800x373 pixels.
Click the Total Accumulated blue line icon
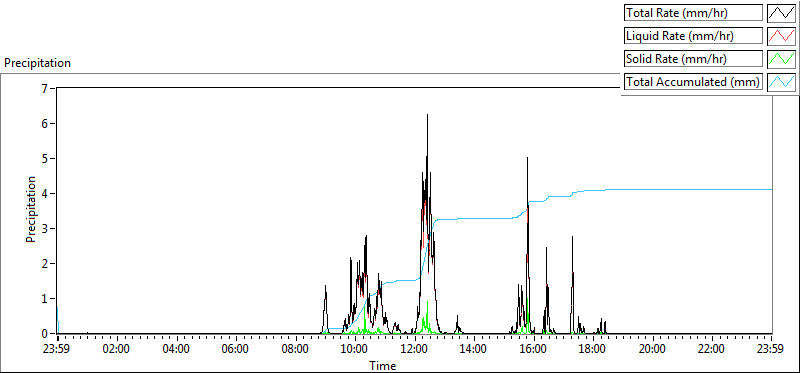click(x=782, y=82)
